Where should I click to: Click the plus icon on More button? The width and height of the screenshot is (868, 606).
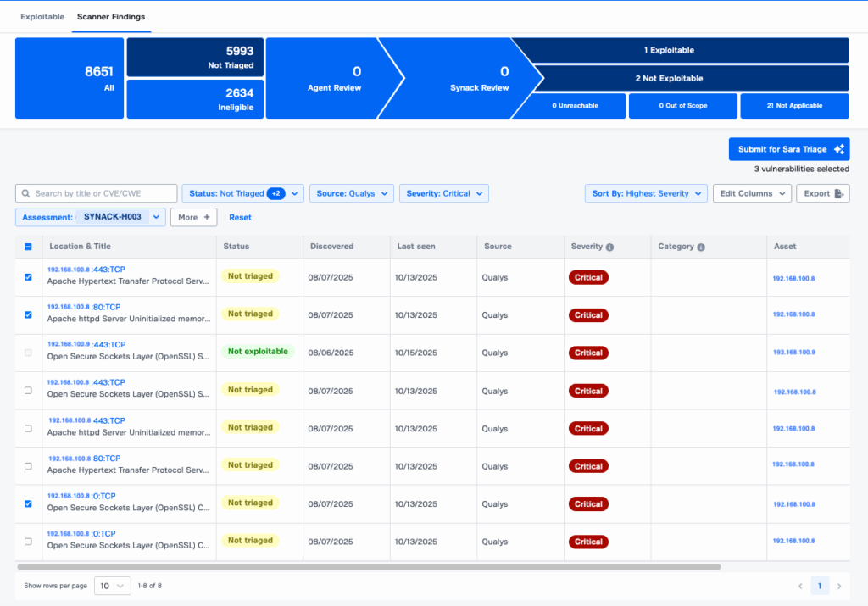206,217
